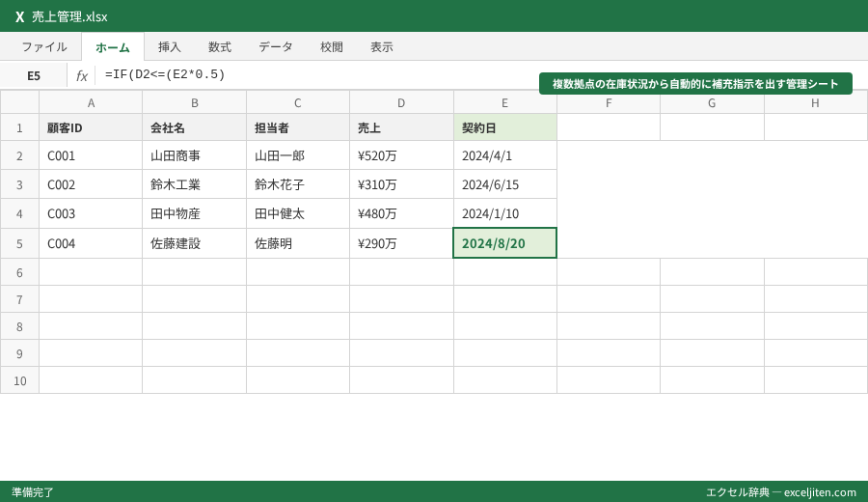Select cell containing C002
The width and height of the screenshot is (868, 502).
[x=91, y=184]
